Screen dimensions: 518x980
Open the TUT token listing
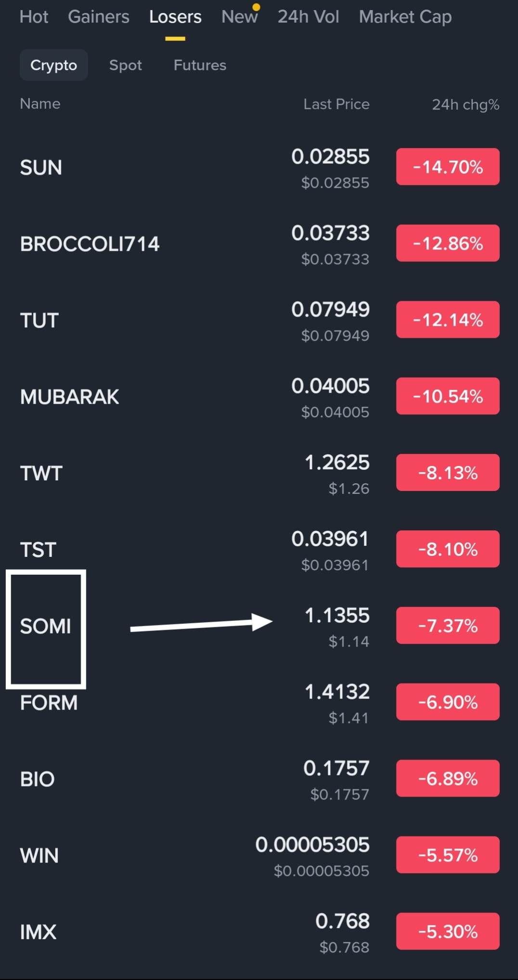259,320
